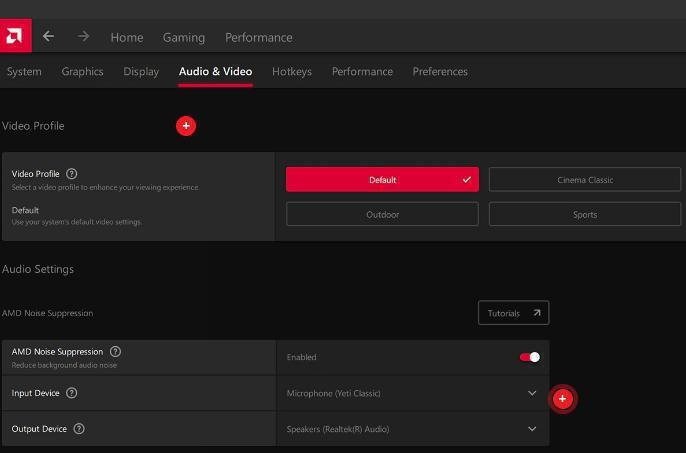Select the Cinema Classic video profile
Image resolution: width=686 pixels, height=453 pixels.
tap(585, 179)
